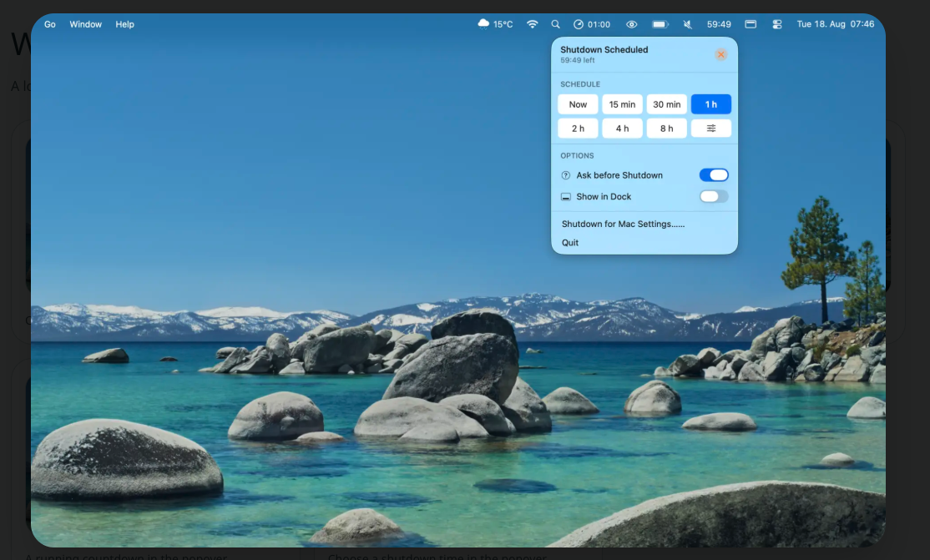Select the 1 h schedule button

tap(711, 104)
